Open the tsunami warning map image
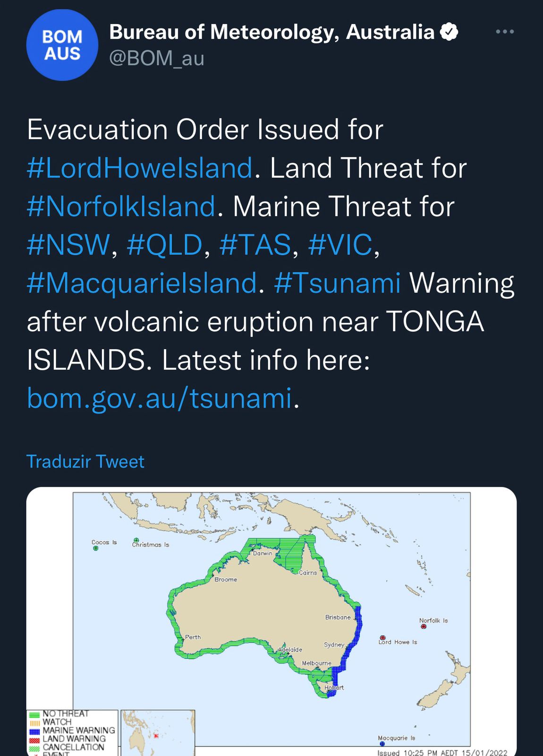 [271, 621]
